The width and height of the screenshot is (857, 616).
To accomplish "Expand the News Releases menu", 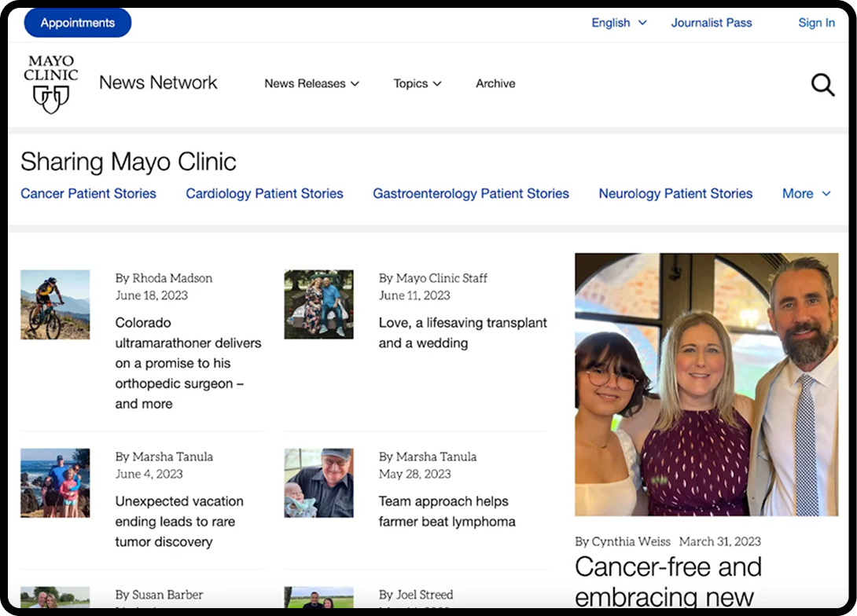I will click(311, 83).
